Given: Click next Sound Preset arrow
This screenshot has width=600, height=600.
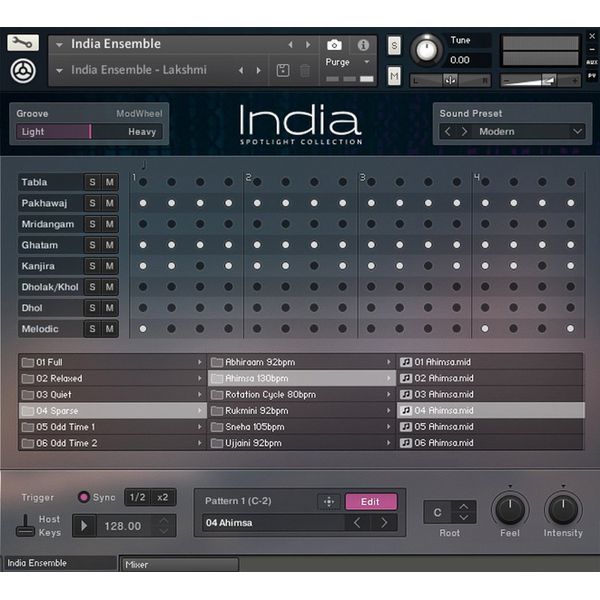Looking at the screenshot, I should coord(464,132).
